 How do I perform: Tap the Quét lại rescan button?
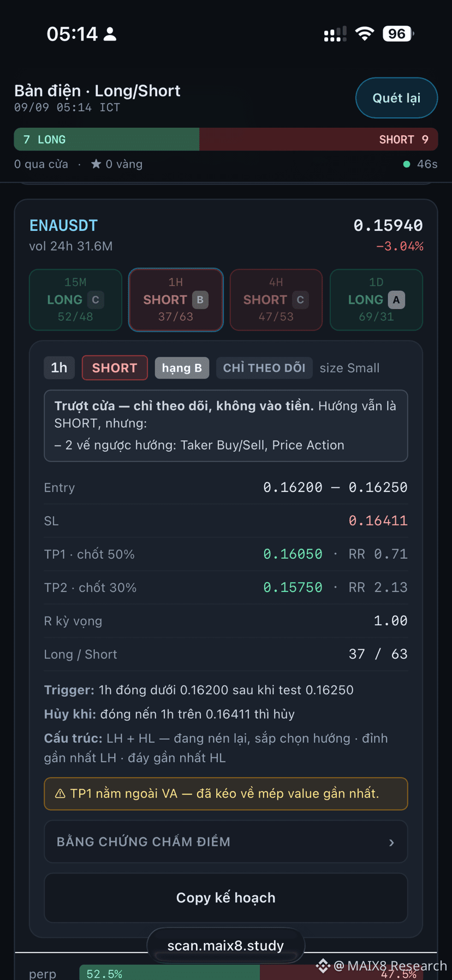(397, 98)
